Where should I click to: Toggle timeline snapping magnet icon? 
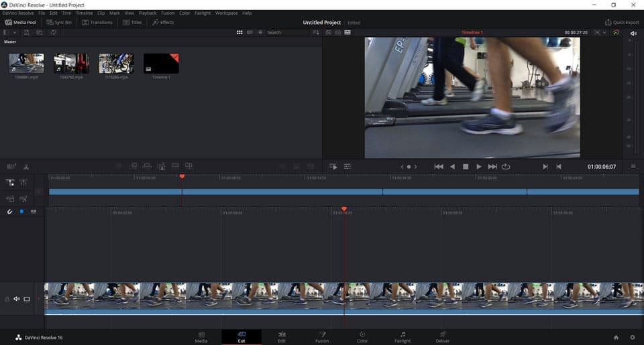[x=10, y=212]
